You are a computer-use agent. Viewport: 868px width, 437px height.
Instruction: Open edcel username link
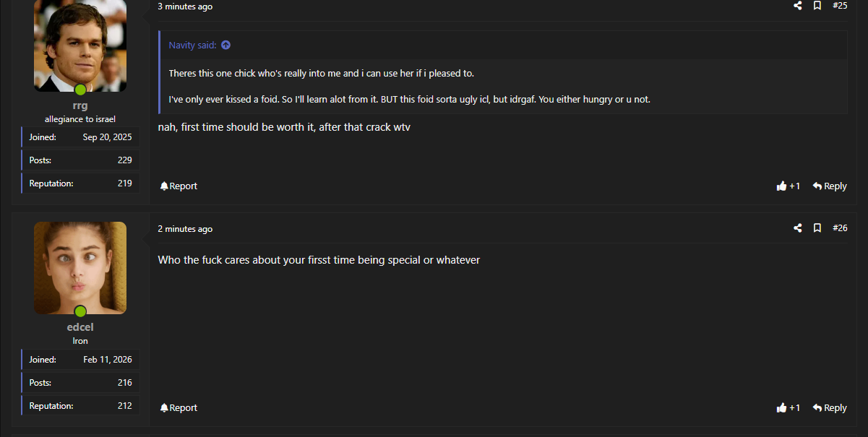coord(80,327)
